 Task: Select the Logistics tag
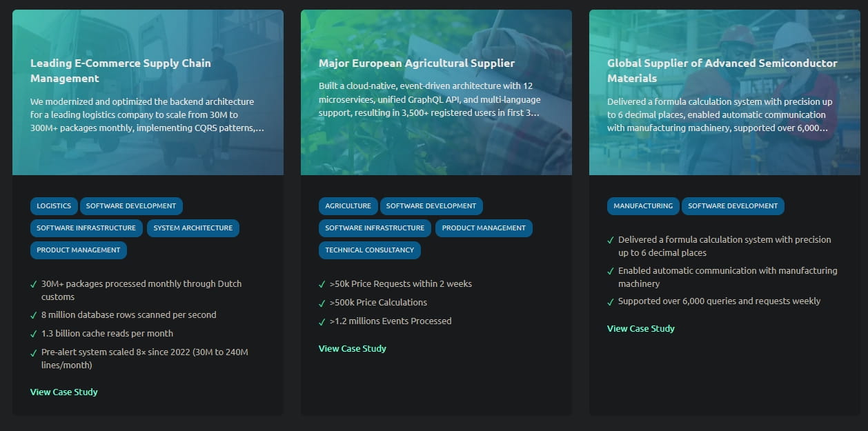[54, 206]
